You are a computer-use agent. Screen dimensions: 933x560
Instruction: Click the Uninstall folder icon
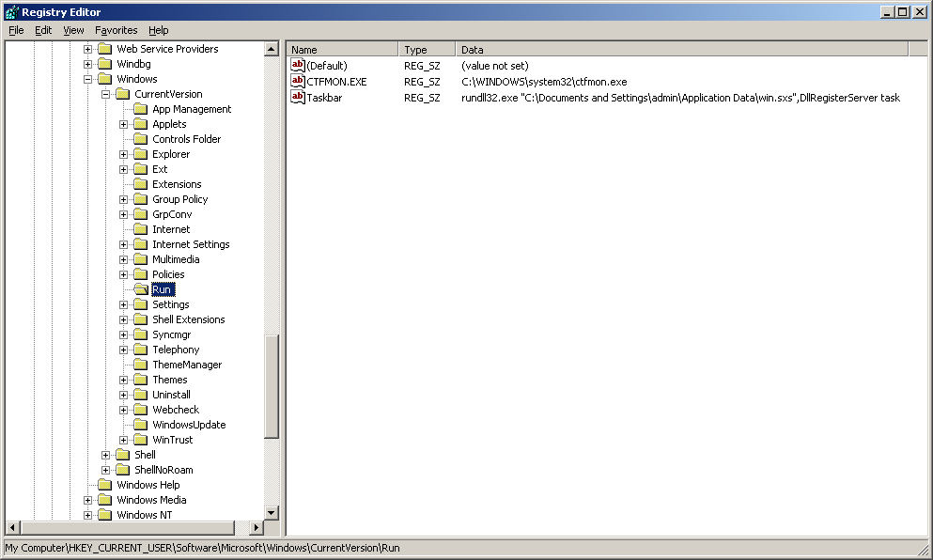[141, 395]
